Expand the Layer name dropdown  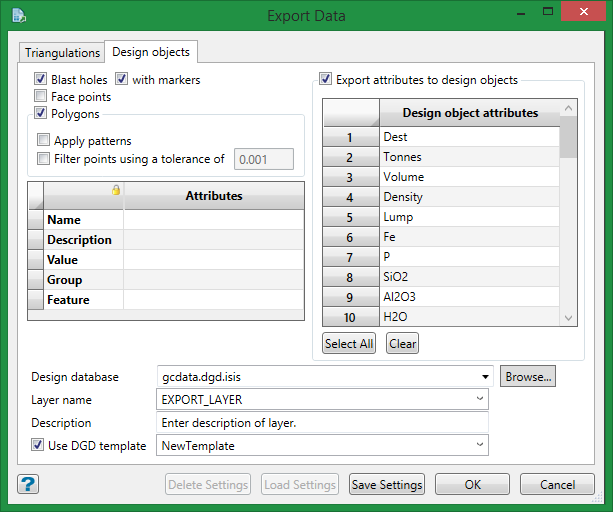click(480, 400)
